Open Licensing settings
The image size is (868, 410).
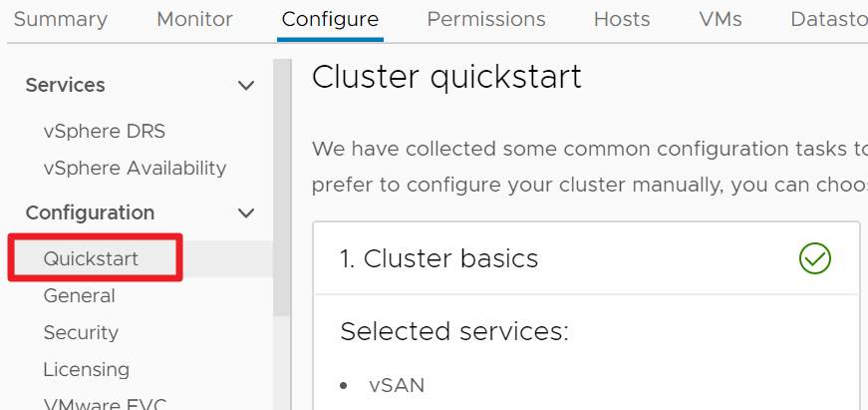pyautogui.click(x=86, y=369)
